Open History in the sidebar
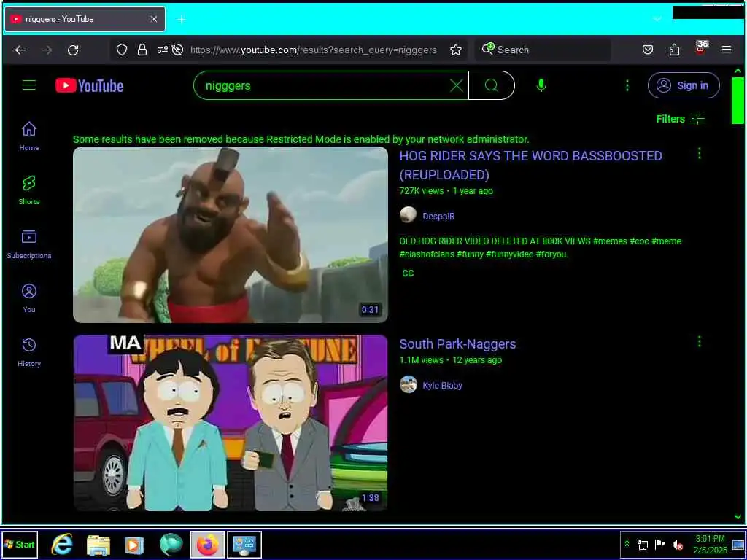Viewport: 747px width, 560px height. (29, 352)
